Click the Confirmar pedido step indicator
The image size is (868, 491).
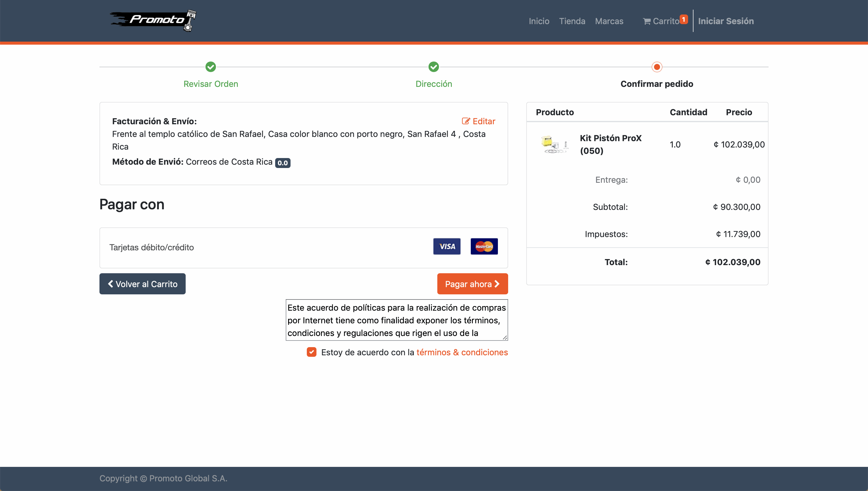click(x=657, y=67)
